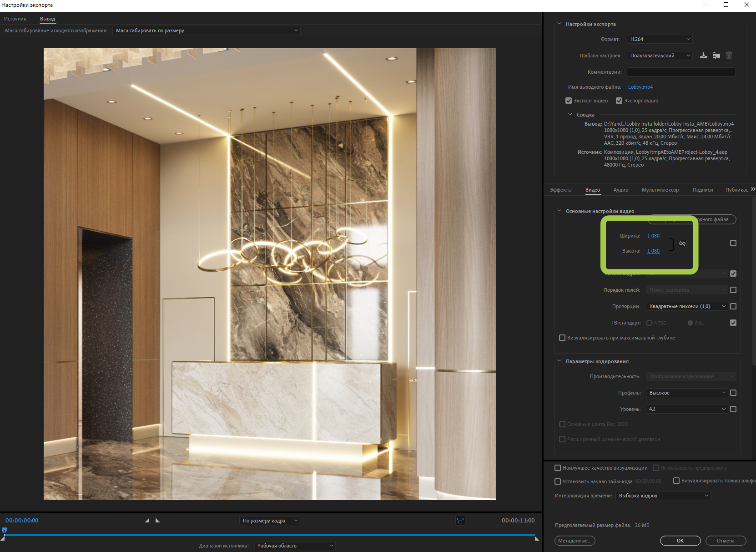Click the lobby preview image
The image size is (756, 552).
(270, 274)
